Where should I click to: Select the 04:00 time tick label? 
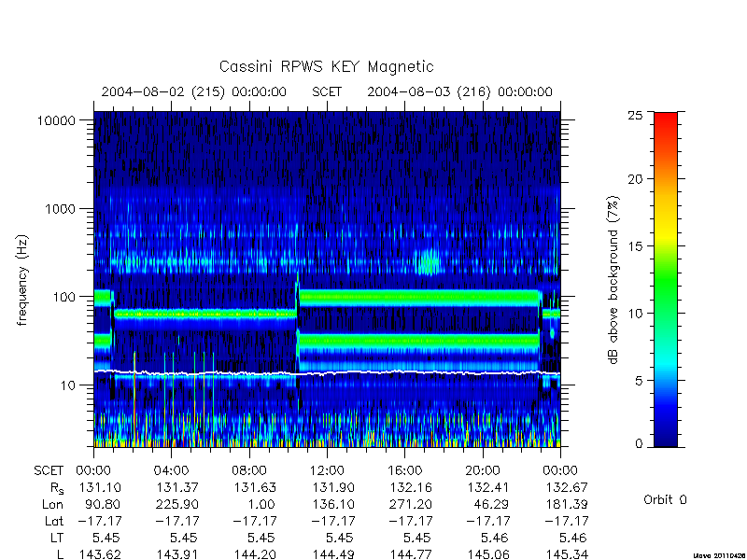coord(171,471)
